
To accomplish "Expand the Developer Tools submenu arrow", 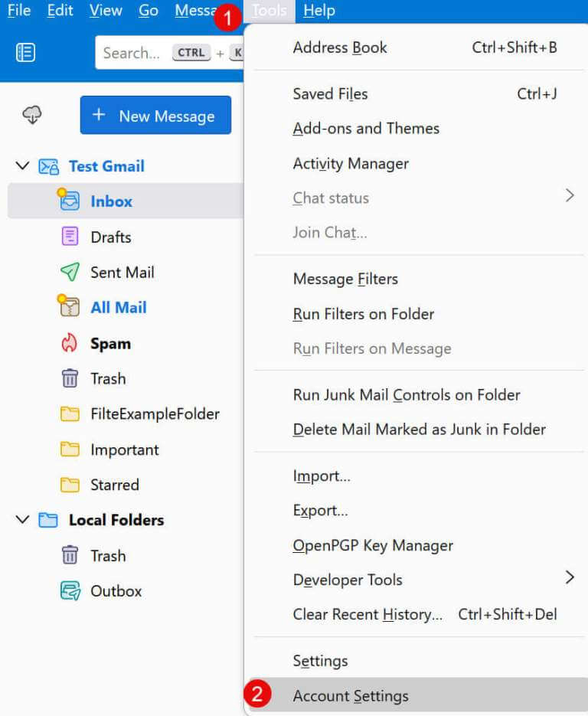I will (x=570, y=577).
